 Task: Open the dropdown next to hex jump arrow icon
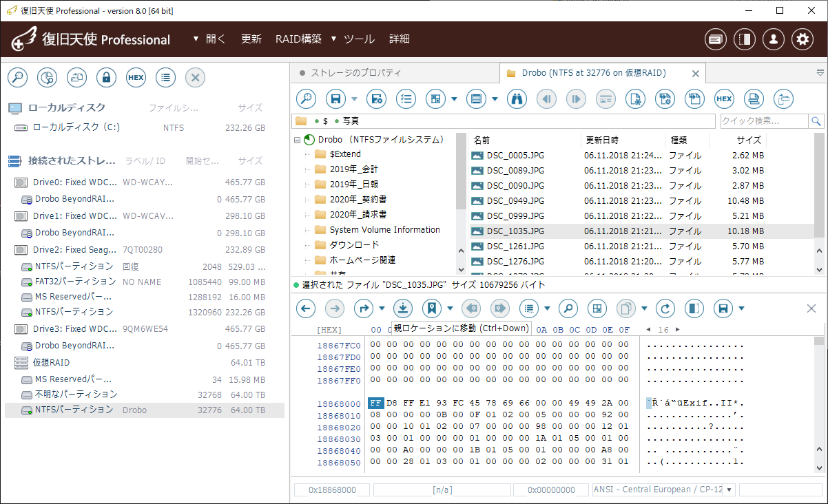382,308
